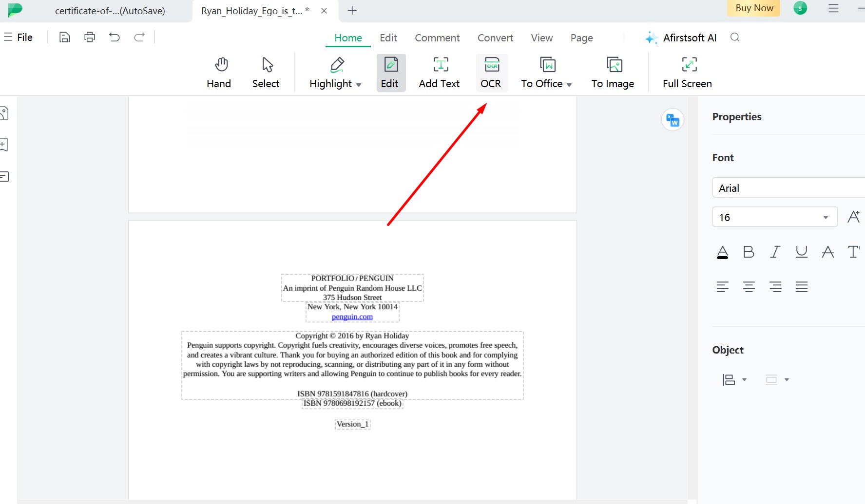The image size is (865, 504).
Task: Open the thumbnails sidebar panel icon
Action: click(4, 113)
